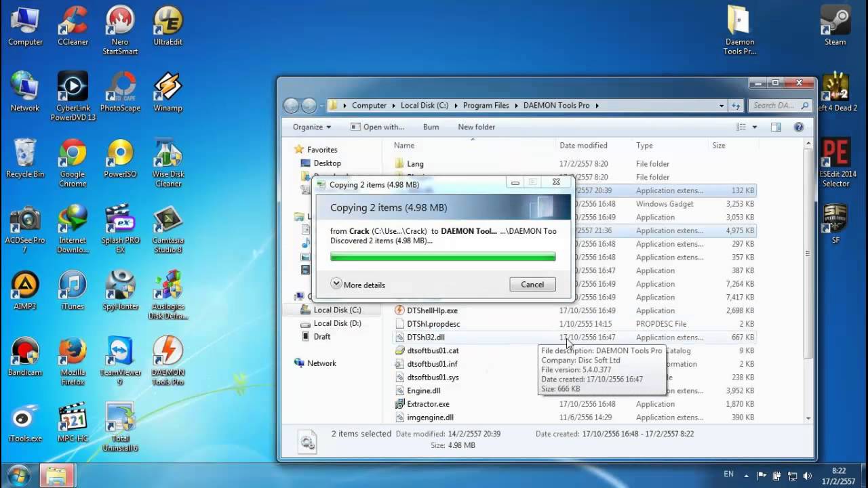Launch Camtasia Studio 8 icon
The width and height of the screenshot is (868, 488).
[167, 229]
